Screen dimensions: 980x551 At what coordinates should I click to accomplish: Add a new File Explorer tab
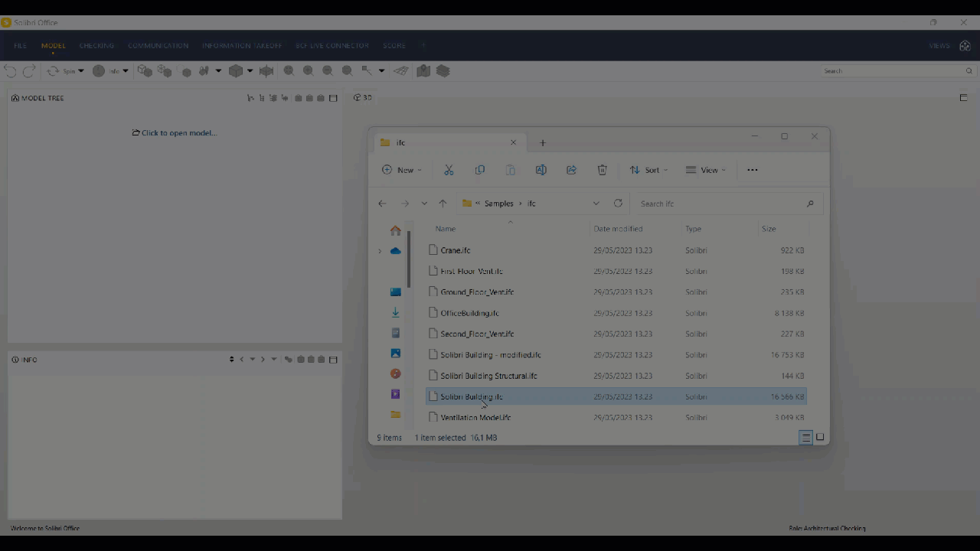pyautogui.click(x=543, y=143)
